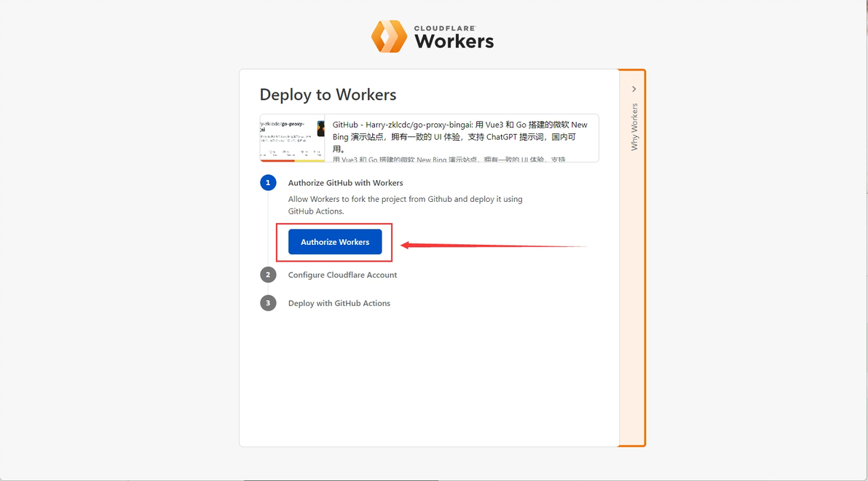Select the gray step 2 circle
Viewport: 868px width, 481px height.
tap(269, 274)
